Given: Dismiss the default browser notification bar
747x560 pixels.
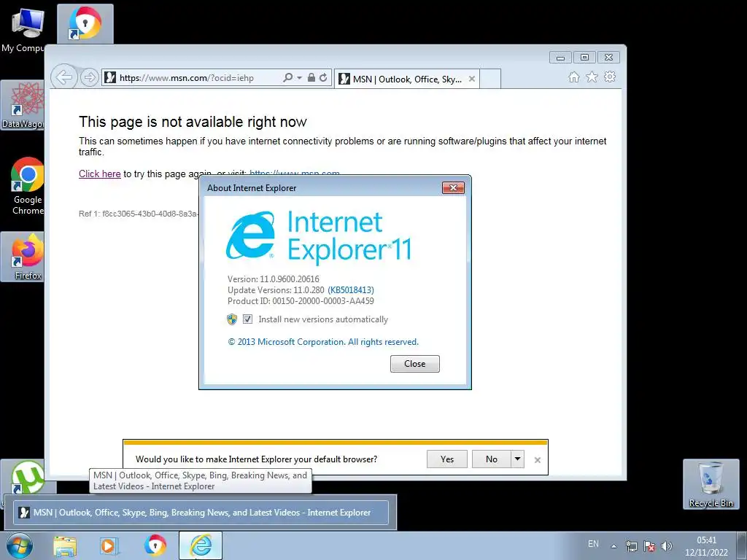Looking at the screenshot, I should pyautogui.click(x=538, y=460).
